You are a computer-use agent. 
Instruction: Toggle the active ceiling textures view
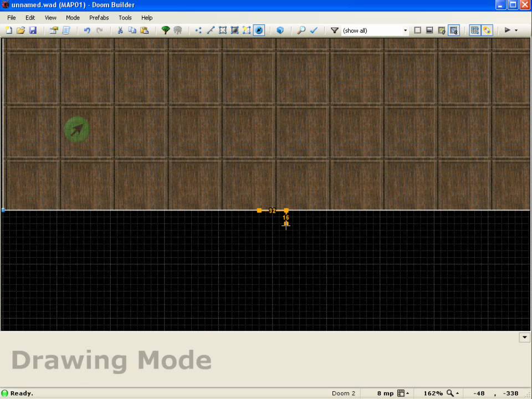pyautogui.click(x=454, y=30)
